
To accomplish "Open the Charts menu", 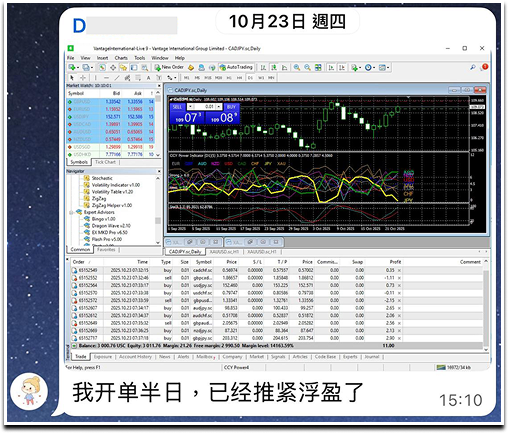I will [x=121, y=58].
